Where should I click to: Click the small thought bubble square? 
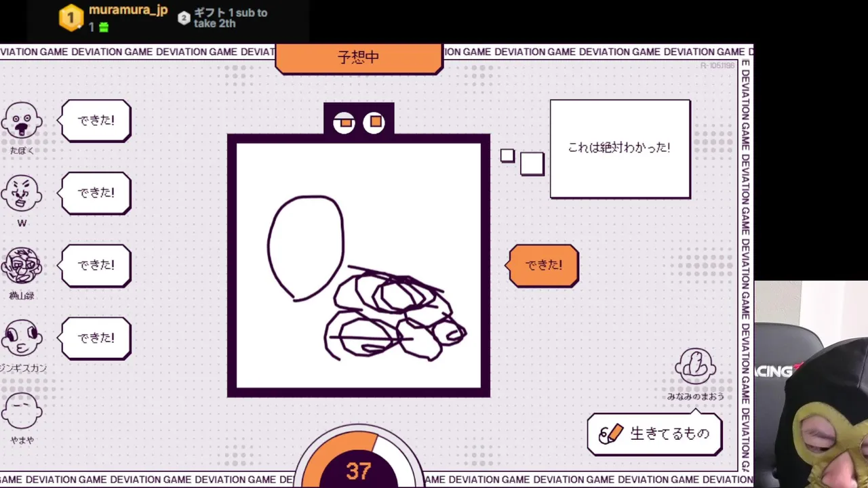pos(507,155)
